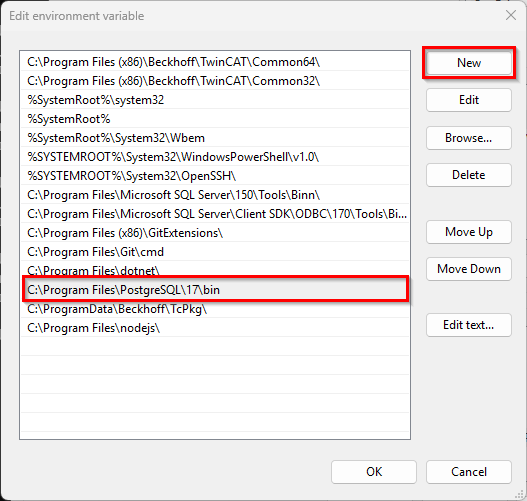
Task: Select the TwinCAT\Common32\ path entry
Action: (x=215, y=81)
